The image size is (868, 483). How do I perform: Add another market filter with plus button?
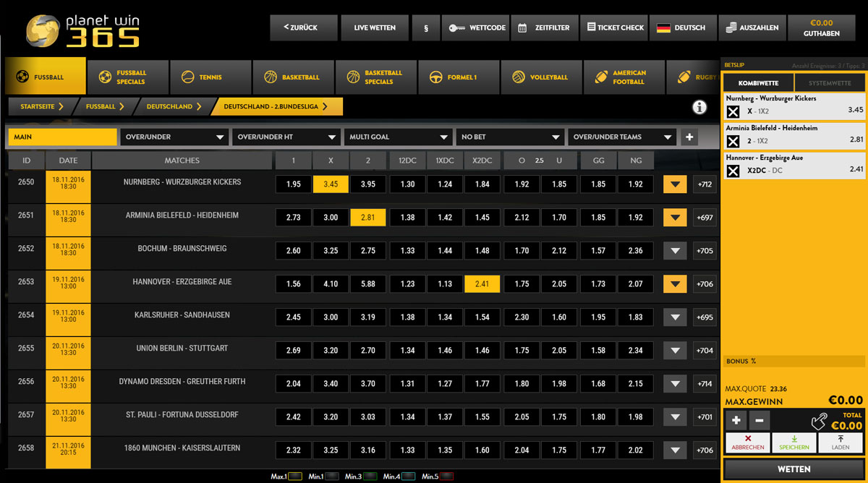click(689, 137)
